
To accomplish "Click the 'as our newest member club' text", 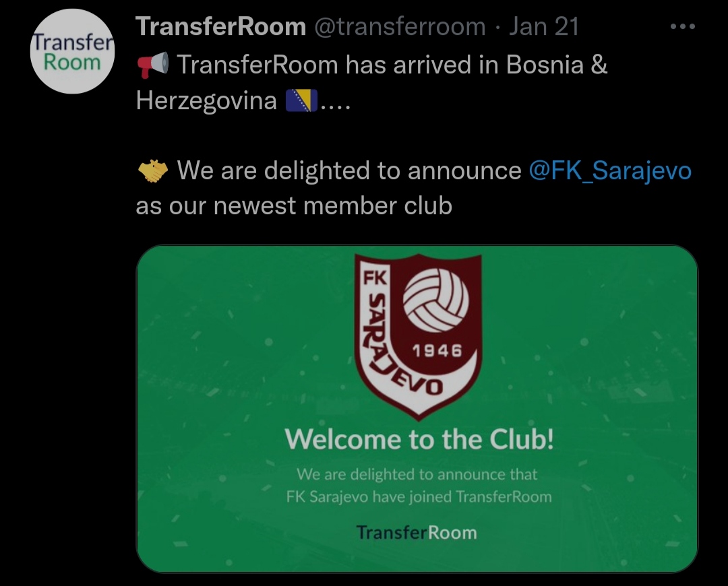I will coord(294,205).
